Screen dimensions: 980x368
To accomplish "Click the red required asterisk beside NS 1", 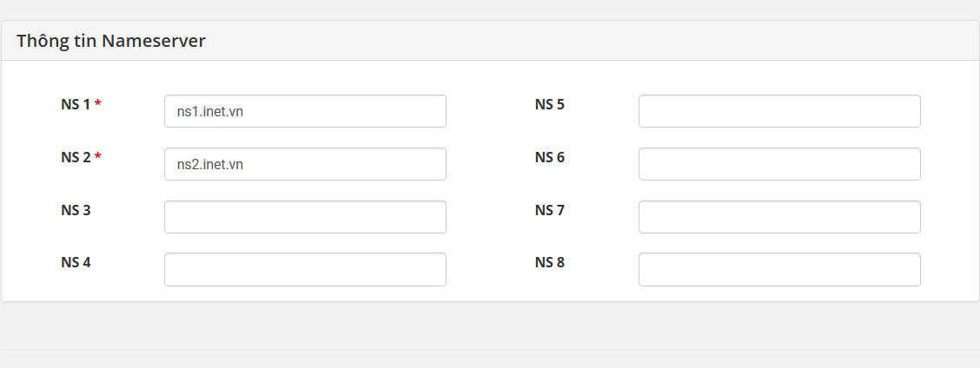I will tap(98, 103).
